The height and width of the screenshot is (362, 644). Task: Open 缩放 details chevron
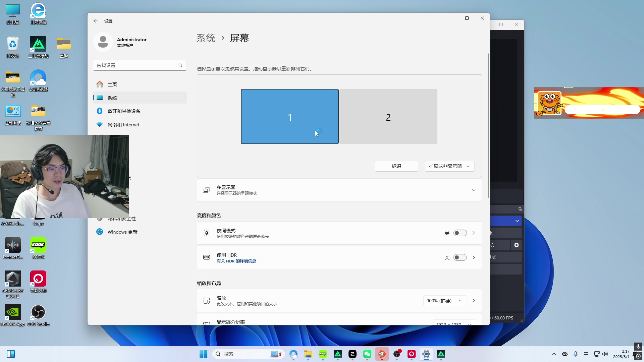pos(474,301)
